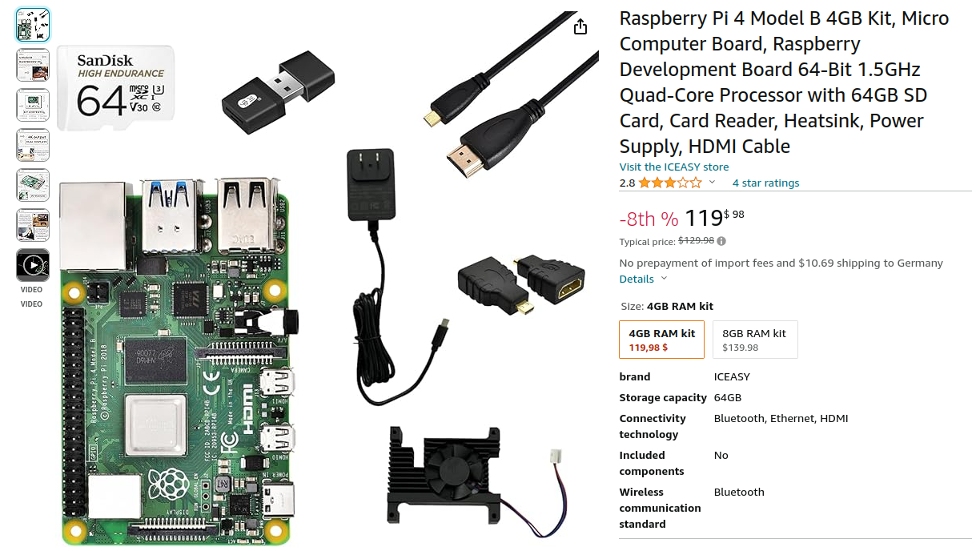Visit the ICEASY store link
The image size is (980, 551).
click(x=674, y=167)
